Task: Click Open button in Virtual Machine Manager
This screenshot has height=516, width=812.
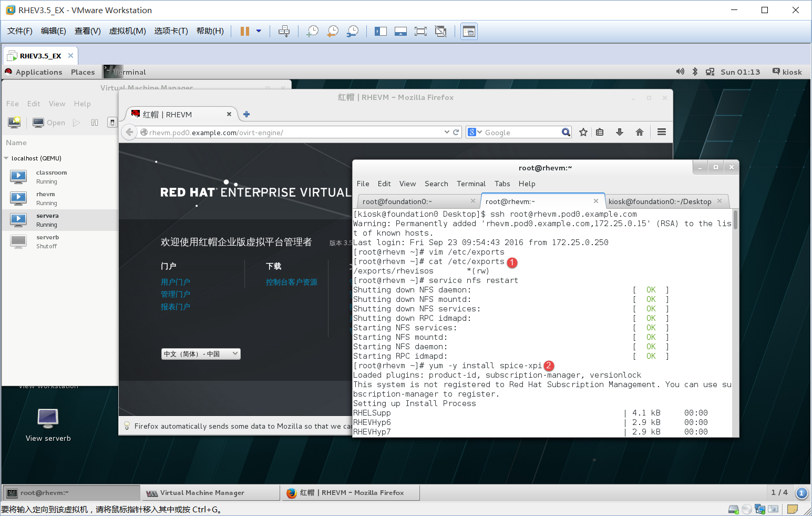Action: coord(49,123)
